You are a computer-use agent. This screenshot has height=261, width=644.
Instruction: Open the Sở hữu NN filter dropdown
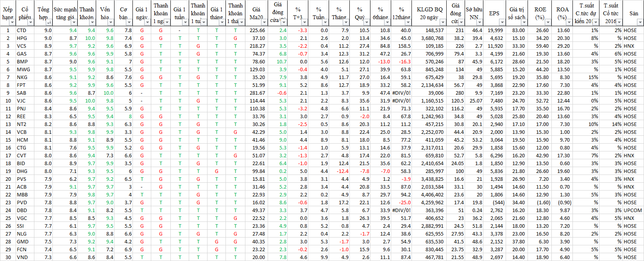point(480,22)
